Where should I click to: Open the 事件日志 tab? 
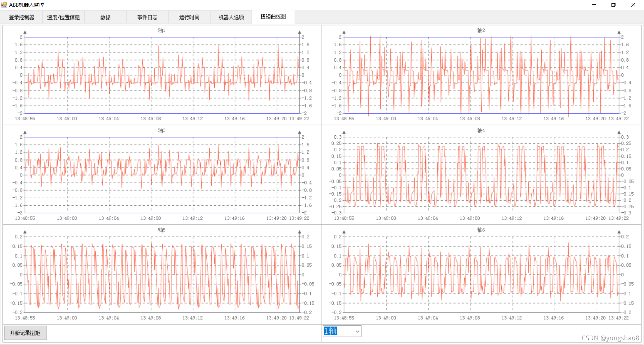tap(147, 17)
